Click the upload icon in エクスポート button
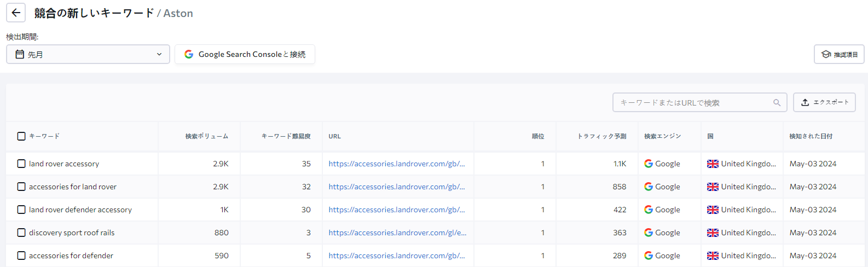The image size is (868, 267). (x=805, y=102)
